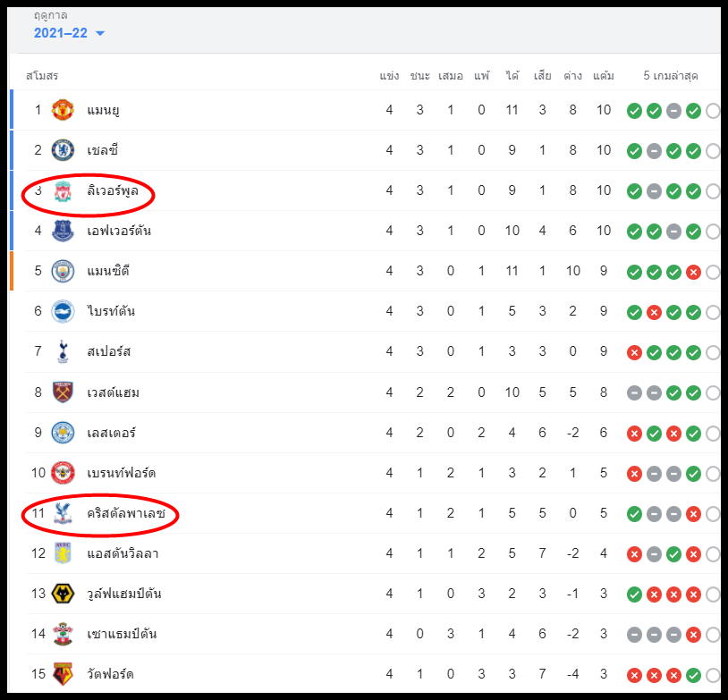Click Man City's red loss result icon
Screen dimensions: 728x700
[x=693, y=272]
